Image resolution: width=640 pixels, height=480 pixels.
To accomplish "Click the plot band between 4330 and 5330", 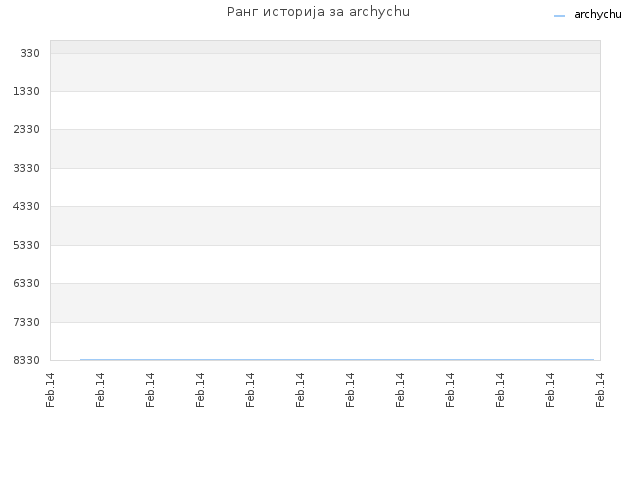I will (x=325, y=226).
